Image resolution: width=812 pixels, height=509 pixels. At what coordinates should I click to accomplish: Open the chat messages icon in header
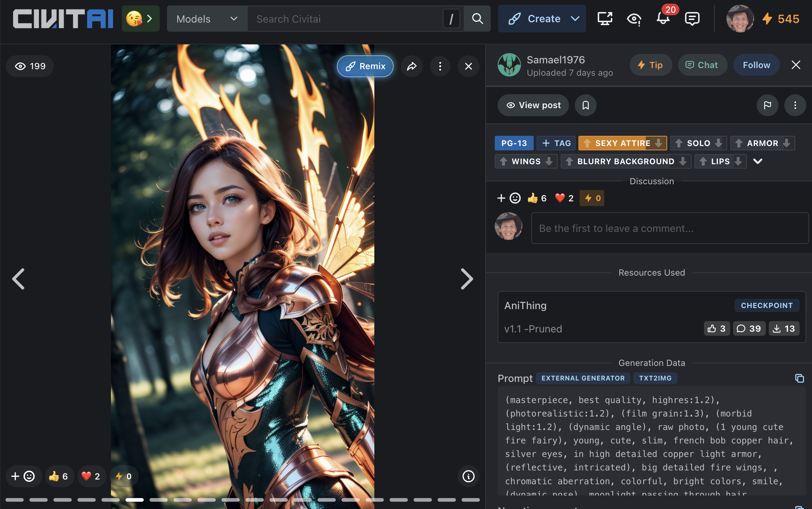point(692,19)
